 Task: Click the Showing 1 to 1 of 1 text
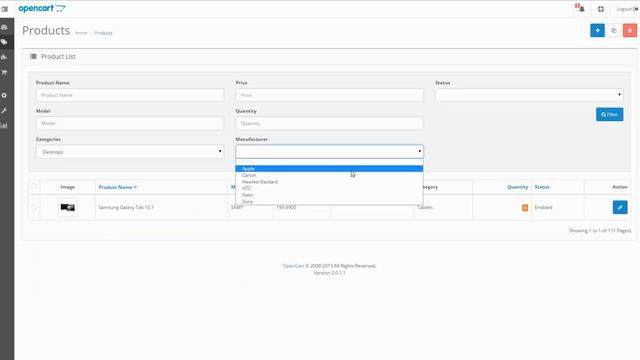click(600, 231)
